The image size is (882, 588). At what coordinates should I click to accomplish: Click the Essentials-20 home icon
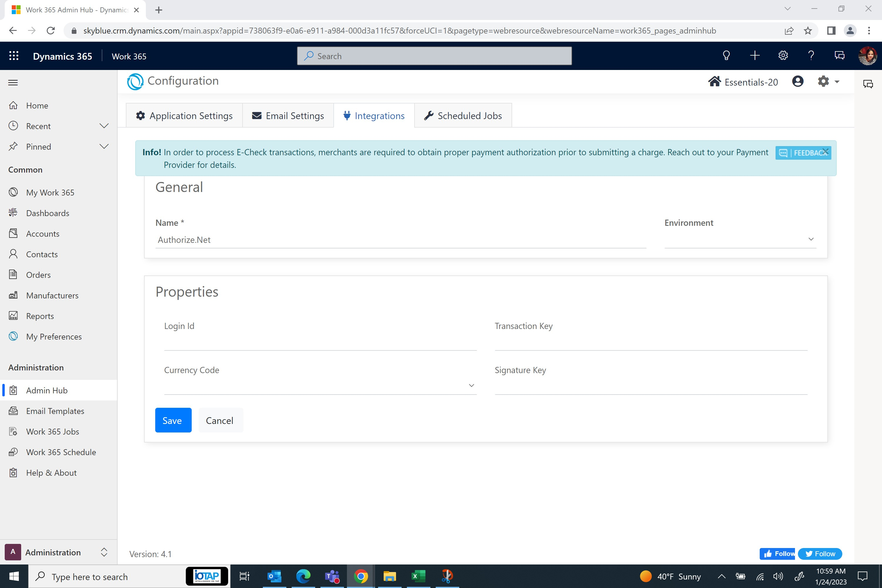(714, 81)
